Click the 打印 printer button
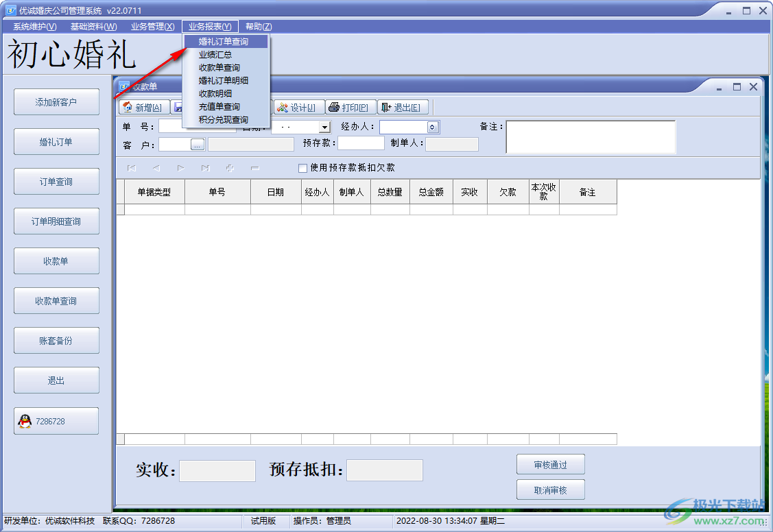Image resolution: width=773 pixels, height=532 pixels. click(350, 108)
